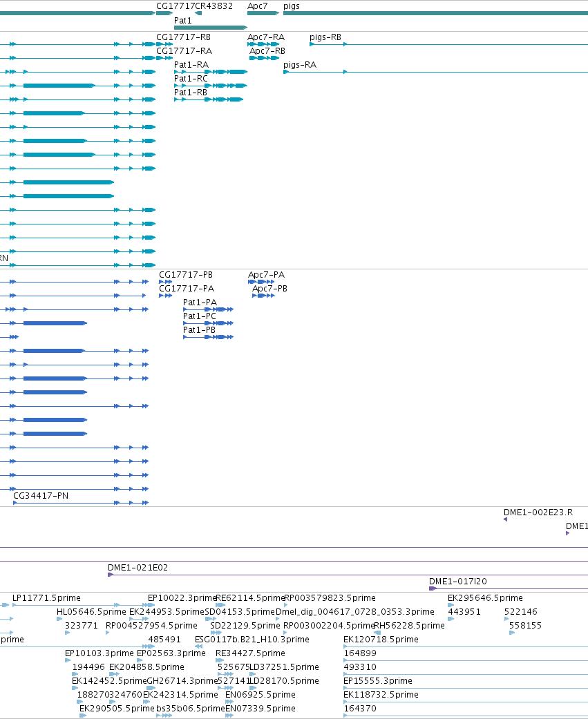Click the 323771 feature label
588x719 pixels.
[81, 626]
